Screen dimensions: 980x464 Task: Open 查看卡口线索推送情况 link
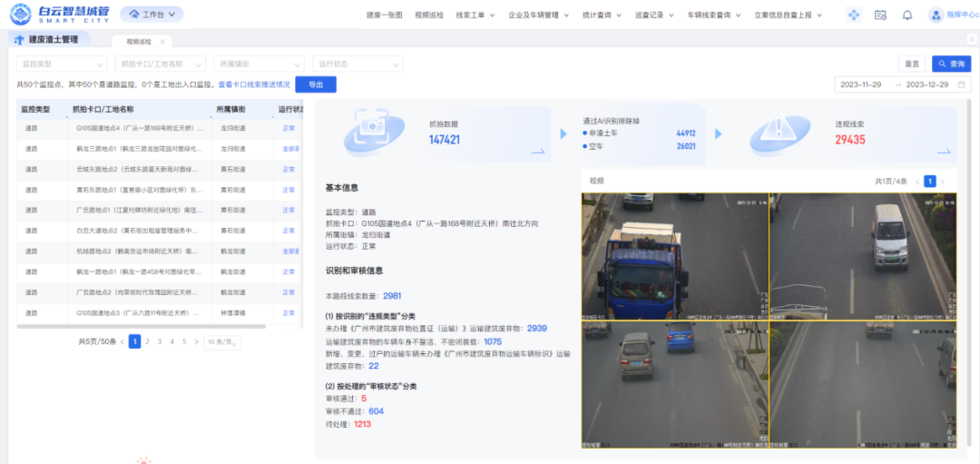254,84
